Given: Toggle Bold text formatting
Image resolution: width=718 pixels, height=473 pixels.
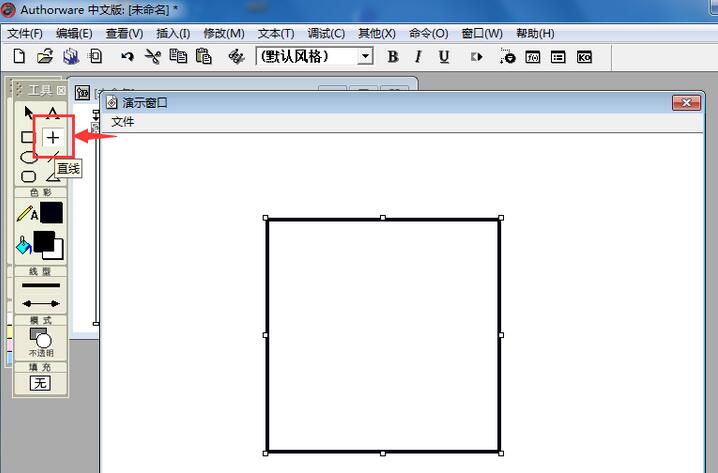Looking at the screenshot, I should point(392,57).
